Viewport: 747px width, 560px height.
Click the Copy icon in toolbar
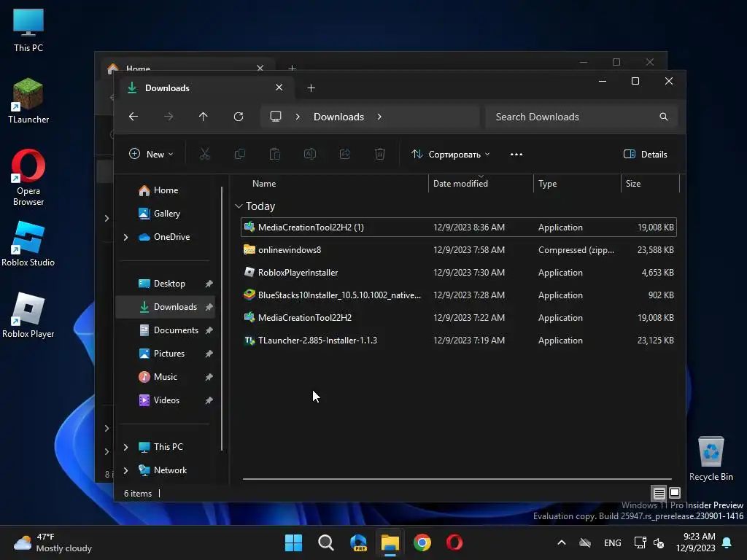pyautogui.click(x=239, y=155)
